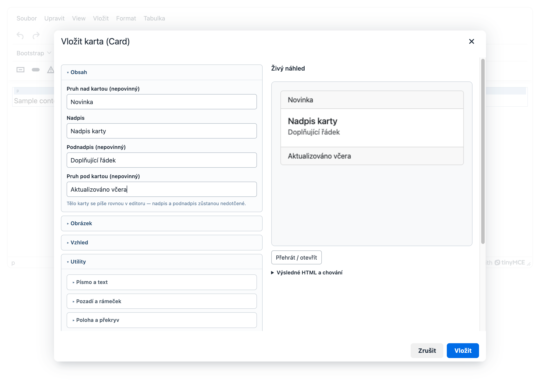
Task: Click the alert triangle toolbar icon
Action: click(51, 70)
